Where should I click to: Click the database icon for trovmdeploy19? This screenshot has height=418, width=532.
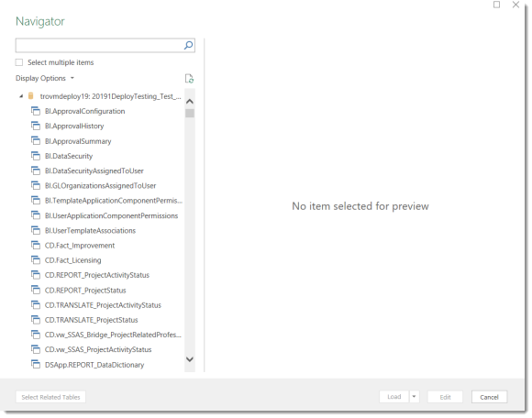(31, 96)
